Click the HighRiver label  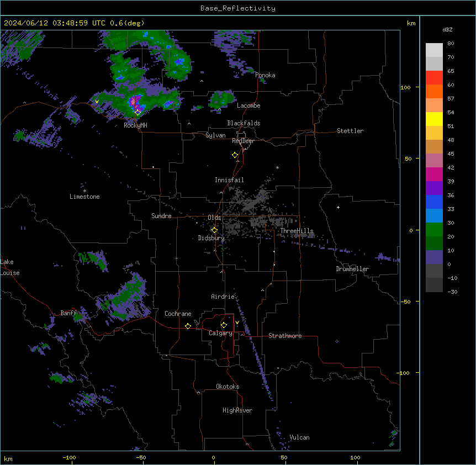click(x=237, y=410)
